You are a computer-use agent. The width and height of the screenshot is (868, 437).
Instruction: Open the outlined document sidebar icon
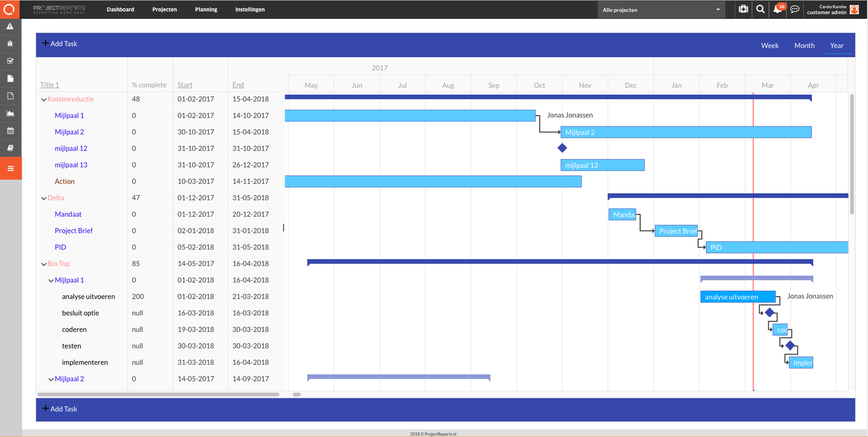pos(10,96)
